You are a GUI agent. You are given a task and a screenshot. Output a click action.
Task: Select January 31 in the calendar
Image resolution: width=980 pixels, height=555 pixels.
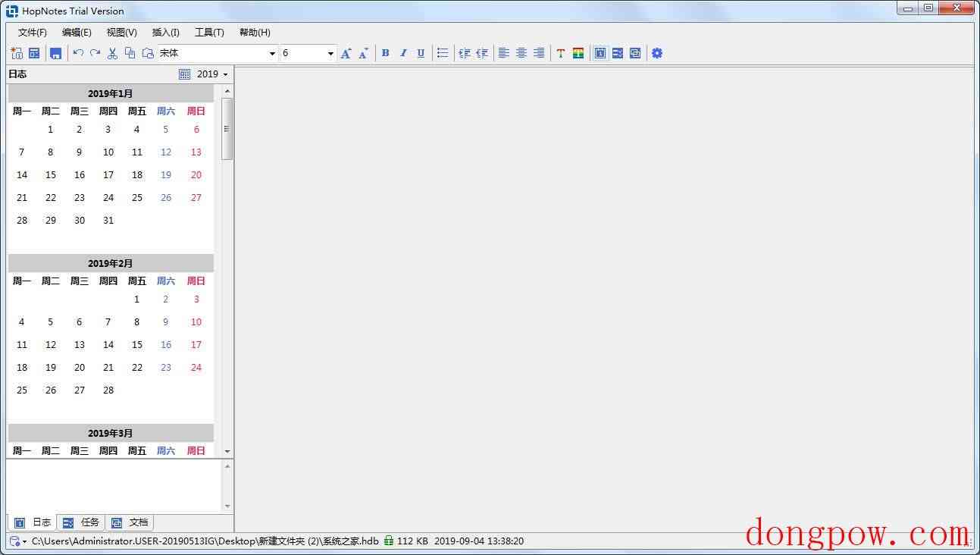(108, 221)
